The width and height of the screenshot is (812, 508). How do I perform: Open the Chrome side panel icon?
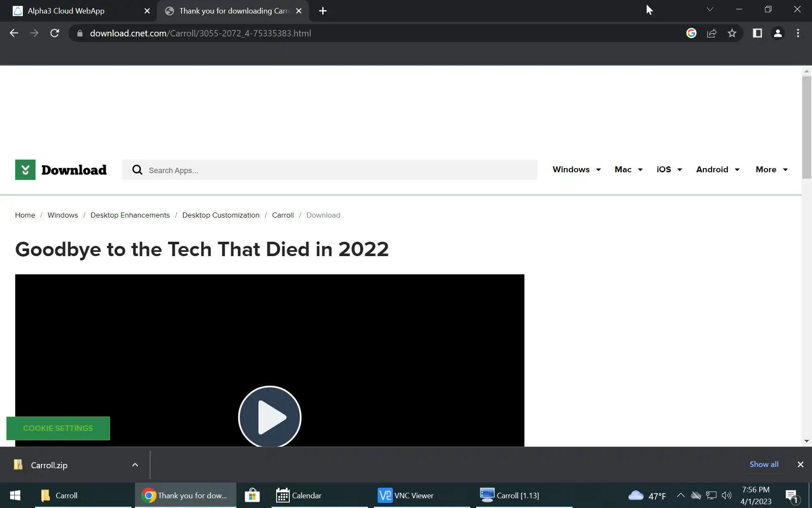757,33
